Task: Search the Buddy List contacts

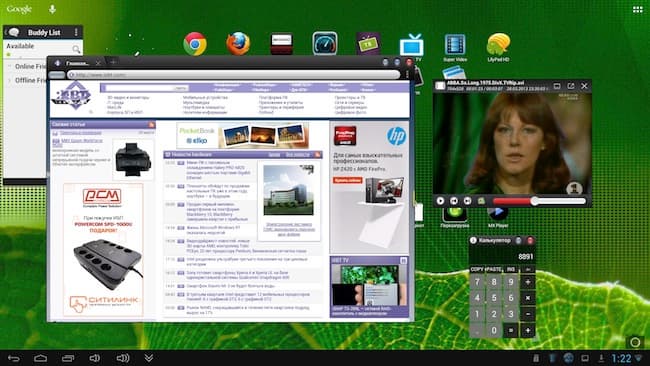Action: coord(76,49)
